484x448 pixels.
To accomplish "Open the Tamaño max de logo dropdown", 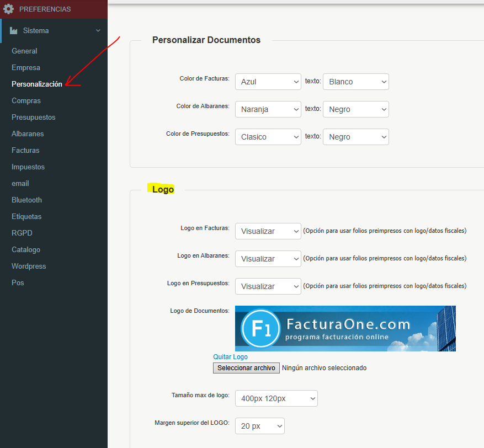I will tap(276, 398).
